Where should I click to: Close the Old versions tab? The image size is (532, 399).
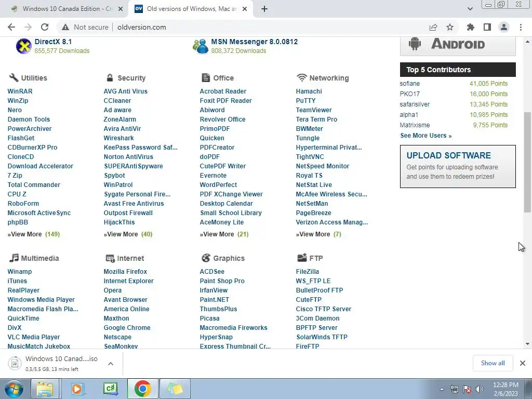pos(245,9)
